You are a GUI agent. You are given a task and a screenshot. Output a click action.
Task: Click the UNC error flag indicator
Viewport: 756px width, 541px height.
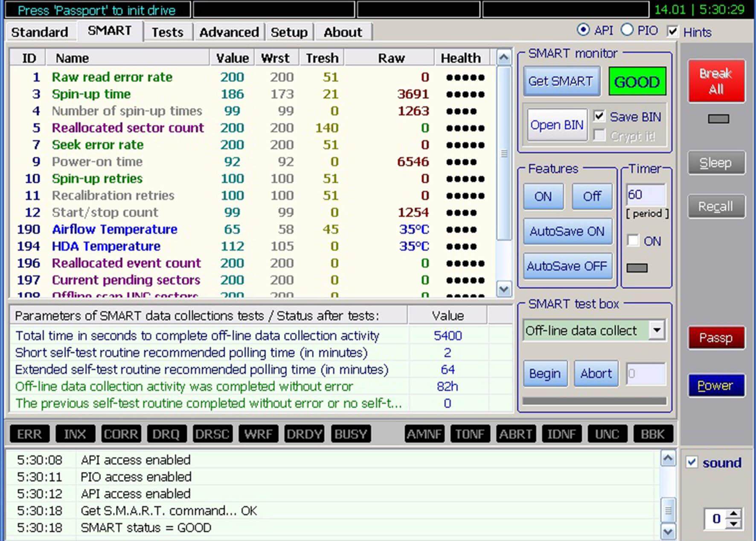(607, 434)
